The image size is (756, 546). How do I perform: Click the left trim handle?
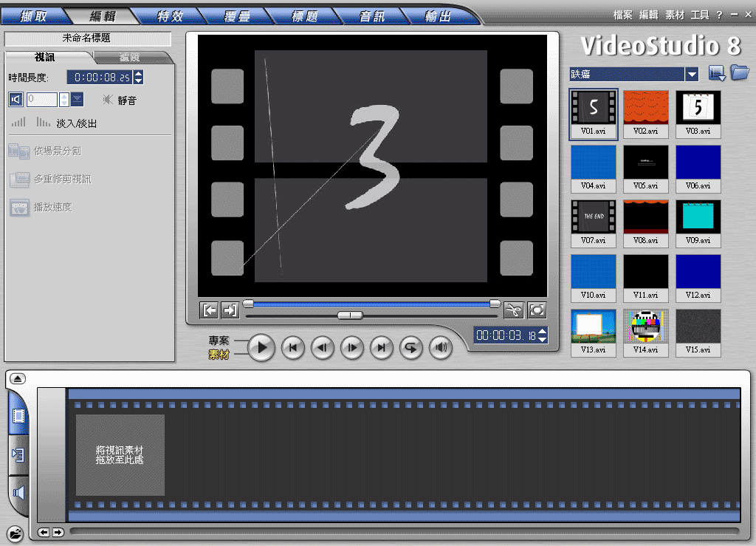pos(248,304)
